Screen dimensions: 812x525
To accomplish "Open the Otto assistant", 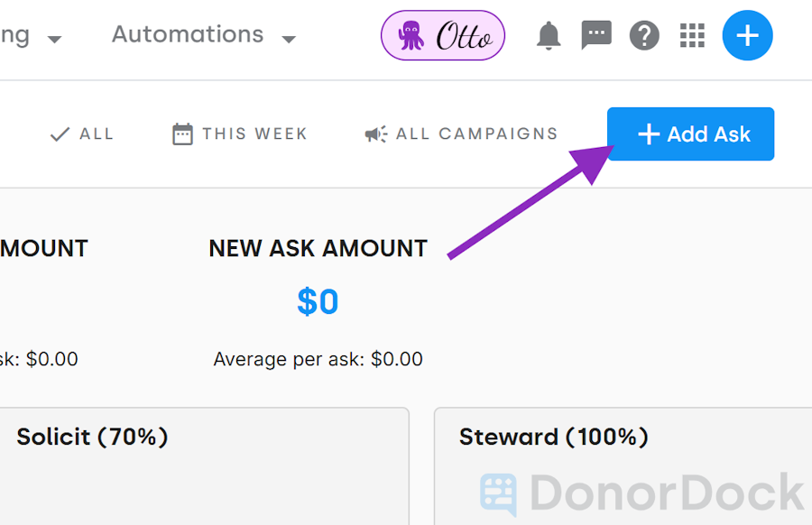I will [442, 35].
